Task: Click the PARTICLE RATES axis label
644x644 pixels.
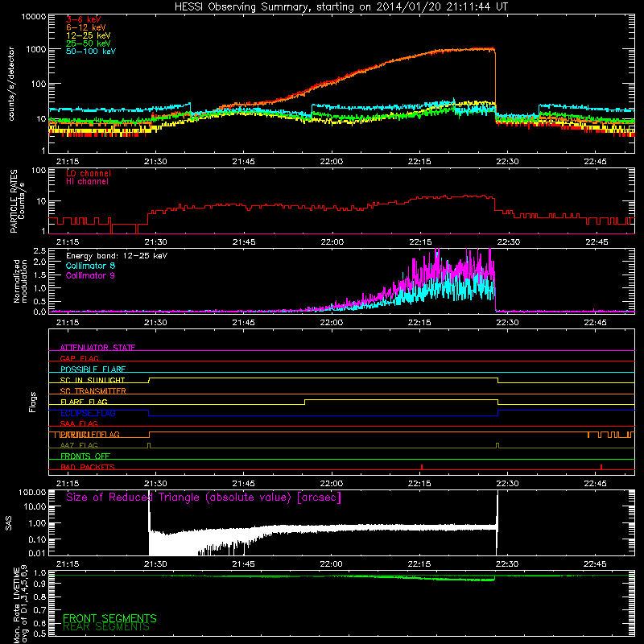Action: 14,201
